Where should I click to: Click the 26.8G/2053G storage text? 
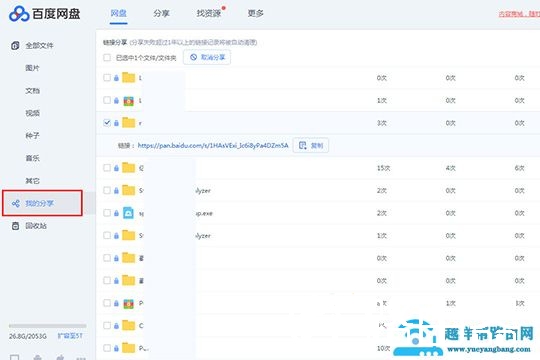[x=28, y=336]
